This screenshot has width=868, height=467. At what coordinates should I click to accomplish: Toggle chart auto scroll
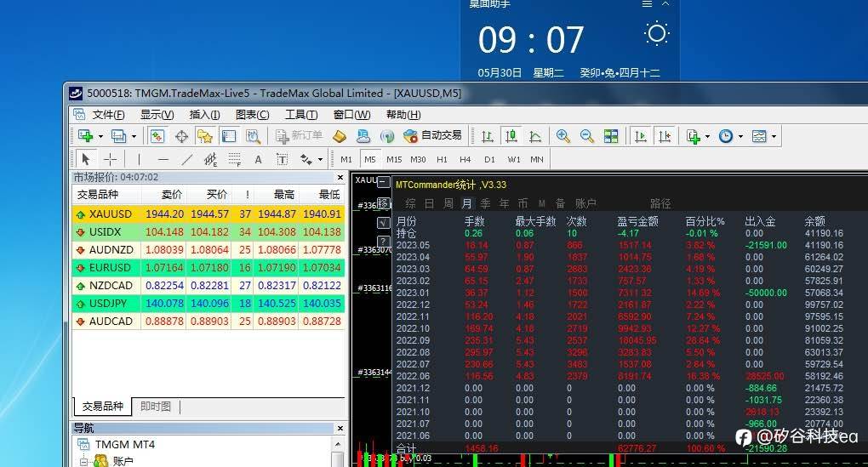click(641, 136)
